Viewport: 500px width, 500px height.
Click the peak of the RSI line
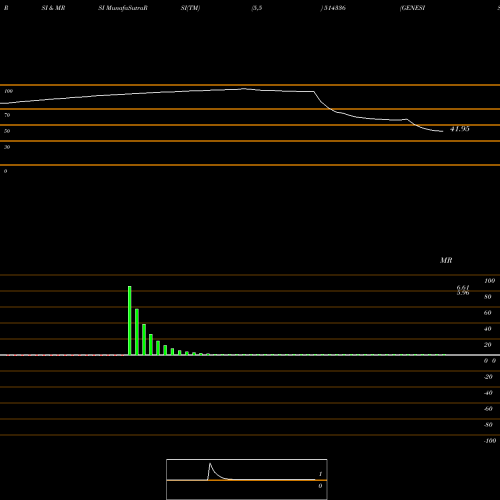coord(244,89)
